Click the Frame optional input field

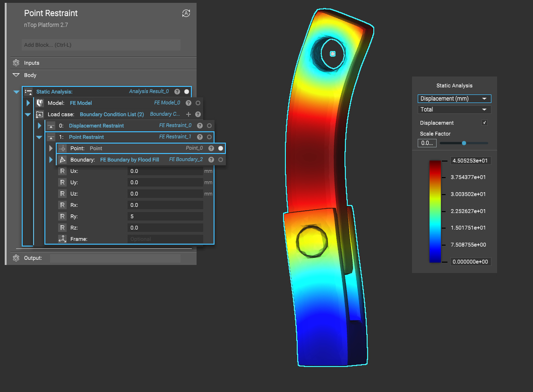tap(165, 239)
